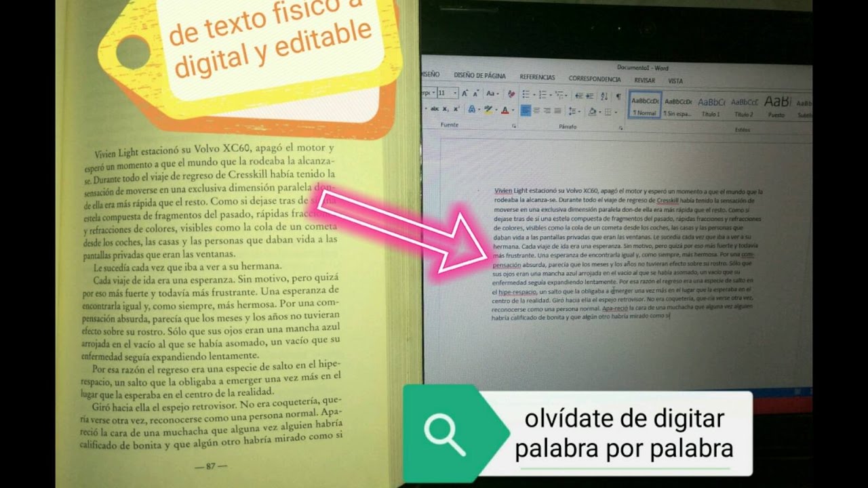The height and width of the screenshot is (488, 868).
Task: Apply bullet list with Bullets icon
Action: [526, 94]
